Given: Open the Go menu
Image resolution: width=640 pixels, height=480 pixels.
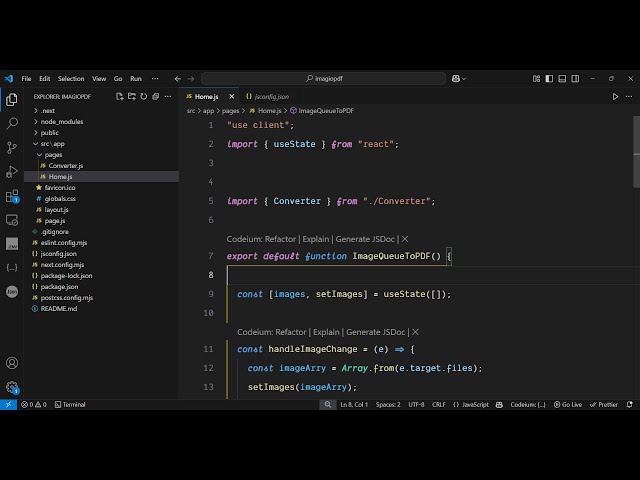Looking at the screenshot, I should point(118,79).
